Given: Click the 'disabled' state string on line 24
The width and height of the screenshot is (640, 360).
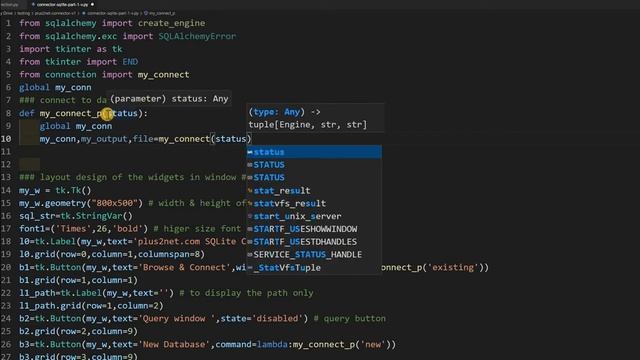Looking at the screenshot, I should click(278, 318).
